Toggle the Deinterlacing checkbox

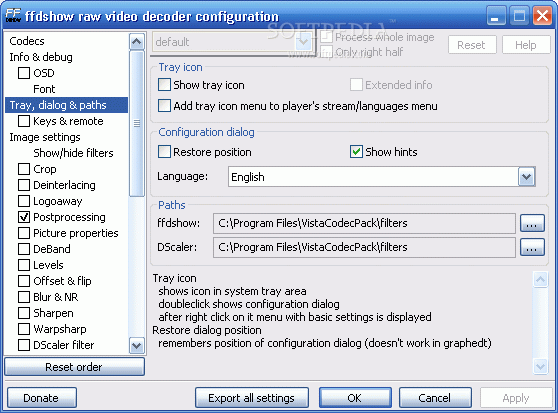tap(24, 185)
